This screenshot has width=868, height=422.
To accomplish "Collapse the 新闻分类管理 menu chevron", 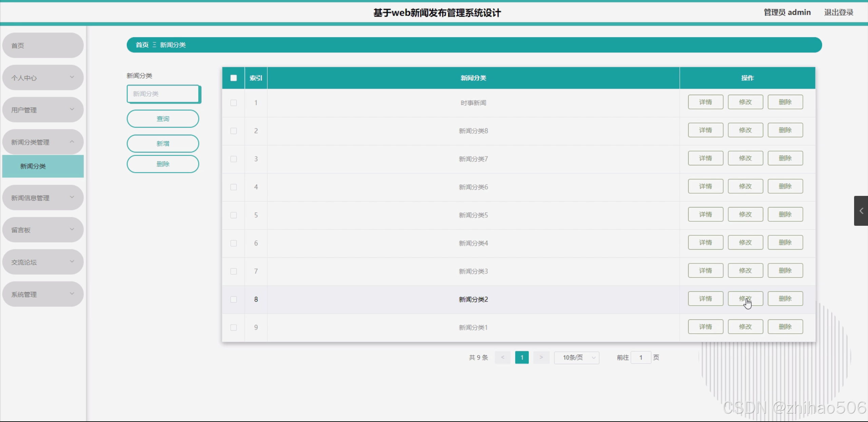I will click(x=72, y=142).
